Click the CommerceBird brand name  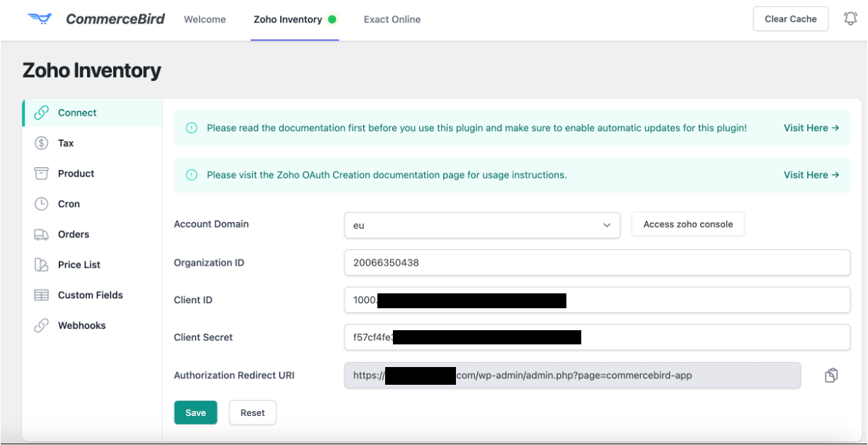tap(115, 19)
